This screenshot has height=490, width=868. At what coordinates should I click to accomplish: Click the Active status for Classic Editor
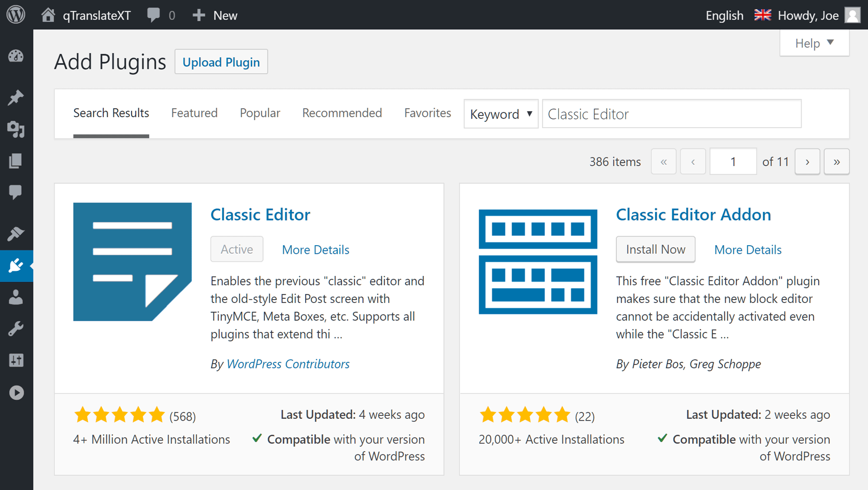click(236, 249)
